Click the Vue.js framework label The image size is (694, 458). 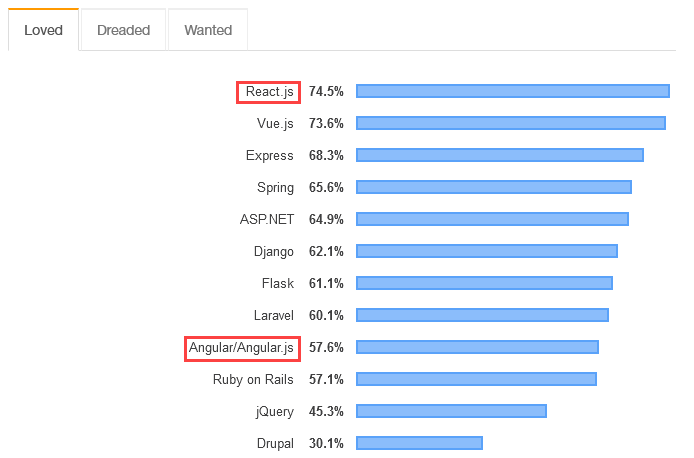pyautogui.click(x=275, y=123)
